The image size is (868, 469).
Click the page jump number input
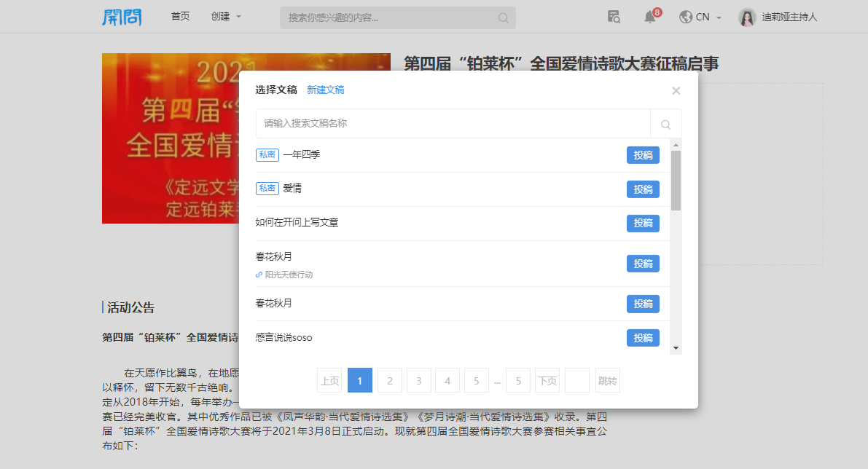point(576,380)
